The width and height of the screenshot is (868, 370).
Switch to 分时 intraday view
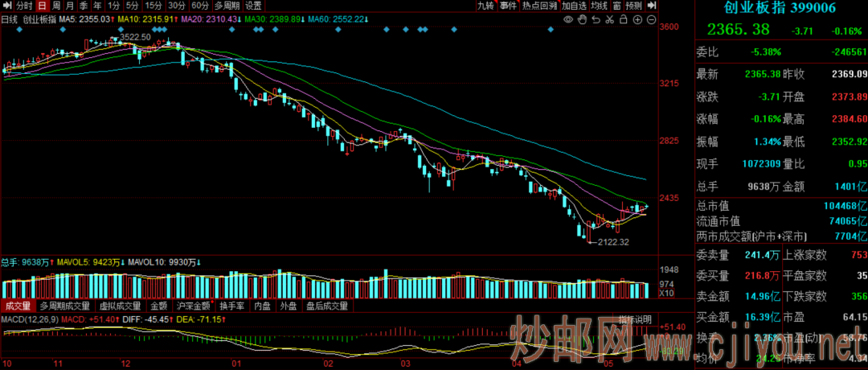(24, 6)
